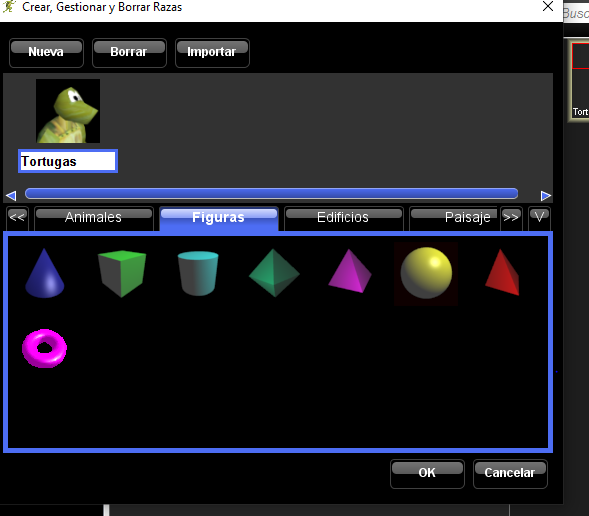This screenshot has height=516, width=589.
Task: Choose the magenta pyramid shape
Action: [x=350, y=271]
